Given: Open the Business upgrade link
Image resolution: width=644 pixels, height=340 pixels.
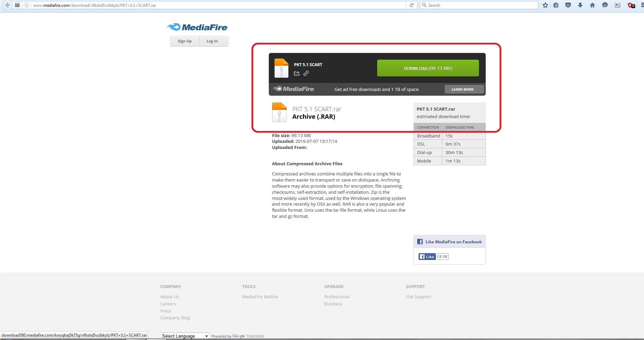Looking at the screenshot, I should 333,304.
